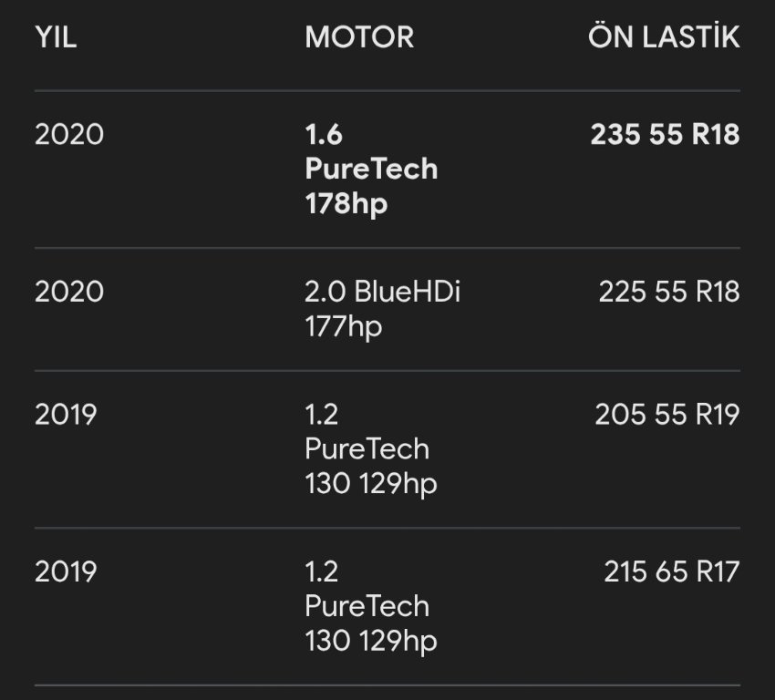Click the year 2019 in the R17 row
This screenshot has height=700, width=775.
(66, 572)
